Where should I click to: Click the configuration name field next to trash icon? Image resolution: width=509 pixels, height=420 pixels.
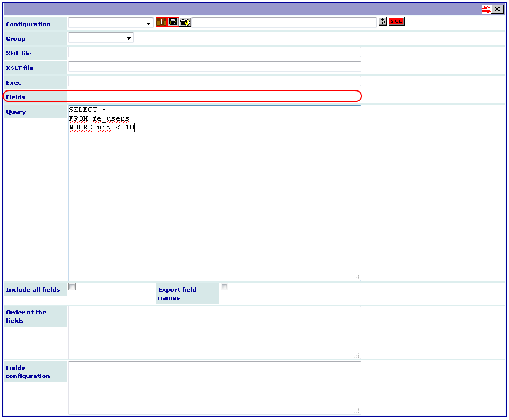pyautogui.click(x=284, y=22)
